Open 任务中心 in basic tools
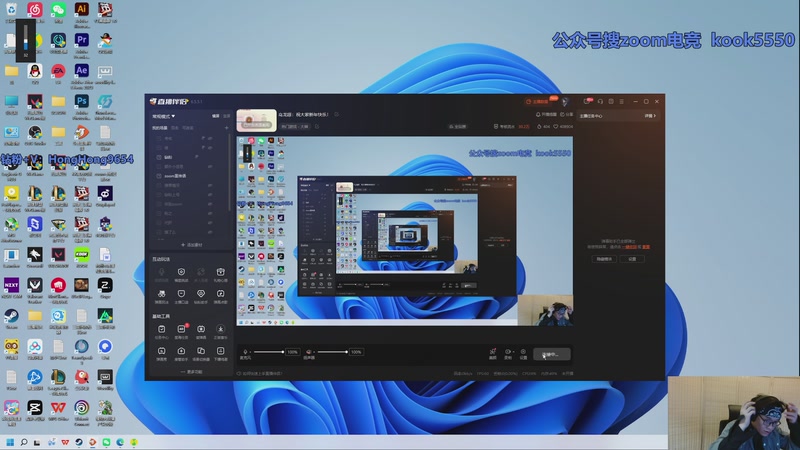The height and width of the screenshot is (450, 800). pos(161,327)
